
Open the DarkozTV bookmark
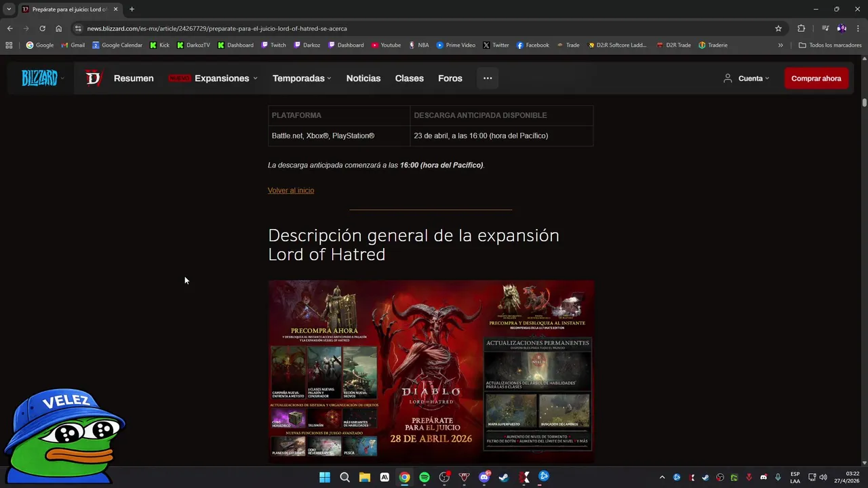pos(193,45)
